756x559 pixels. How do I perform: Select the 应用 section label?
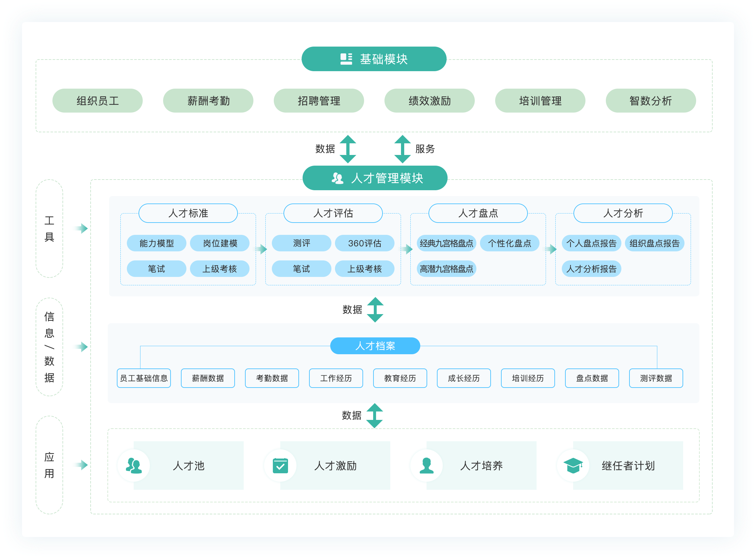click(49, 465)
